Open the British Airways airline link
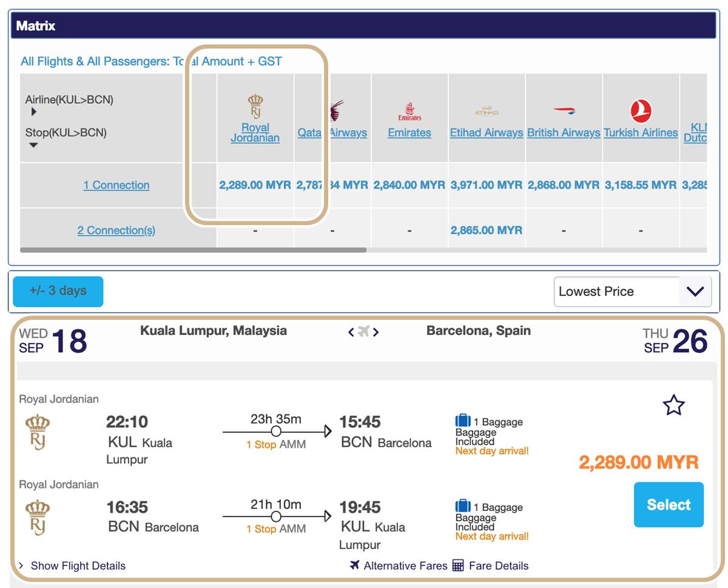The height and width of the screenshot is (588, 728). pyautogui.click(x=564, y=132)
